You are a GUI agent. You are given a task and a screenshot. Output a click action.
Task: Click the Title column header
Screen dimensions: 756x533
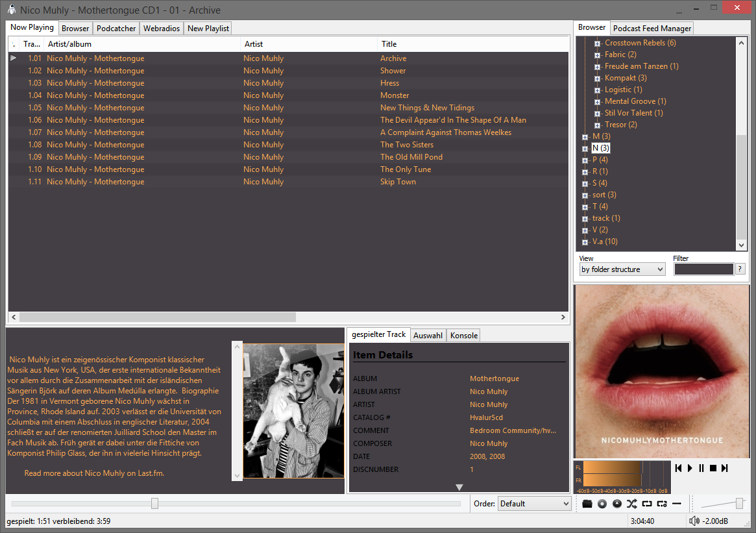coord(472,44)
